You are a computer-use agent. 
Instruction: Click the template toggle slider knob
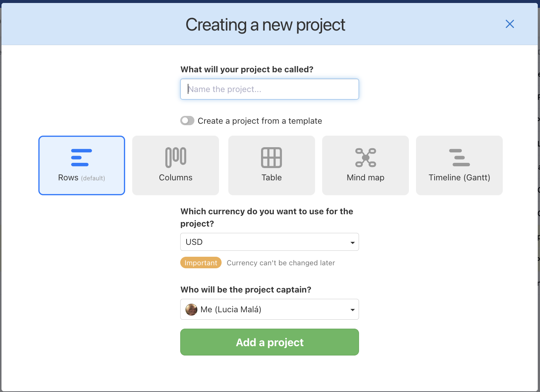pyautogui.click(x=185, y=120)
